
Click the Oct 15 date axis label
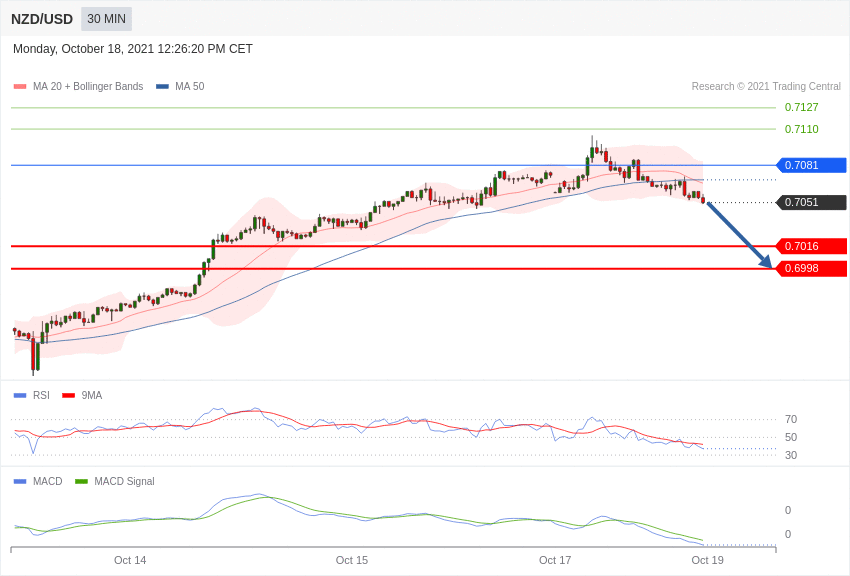click(x=352, y=560)
